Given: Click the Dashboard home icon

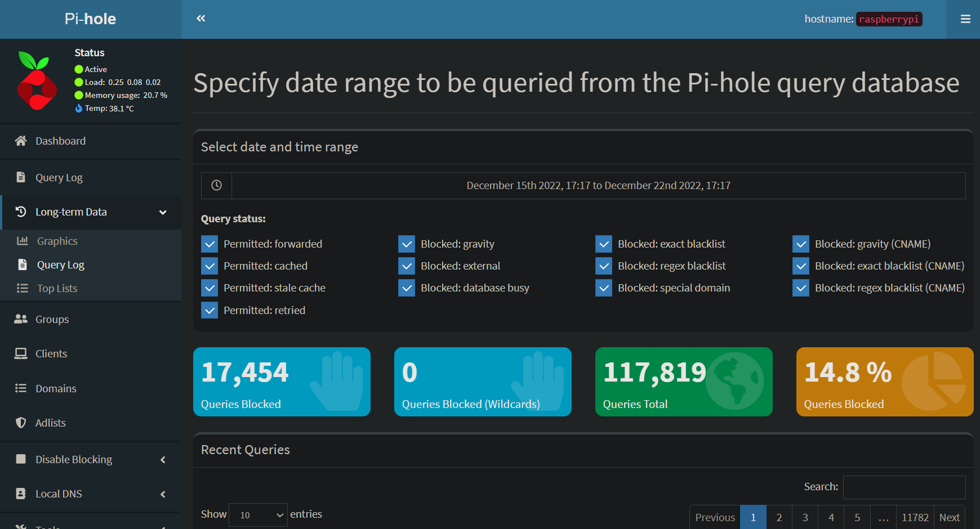Looking at the screenshot, I should click(x=21, y=141).
